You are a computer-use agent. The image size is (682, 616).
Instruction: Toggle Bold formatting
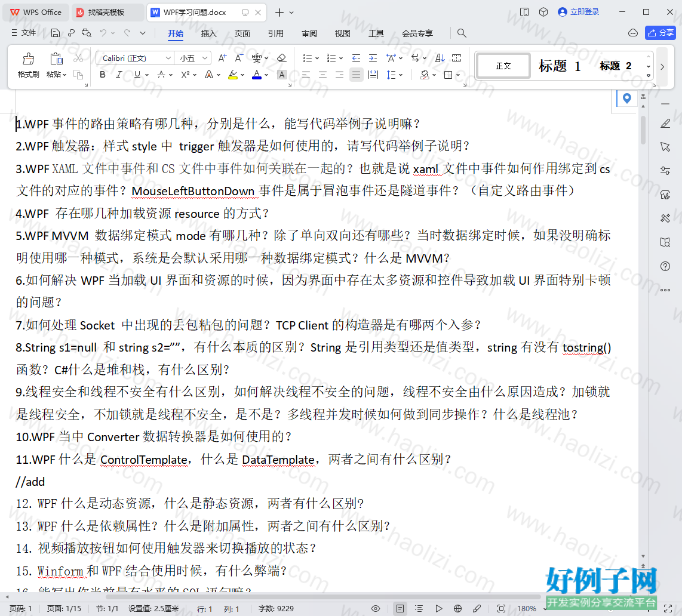pyautogui.click(x=103, y=75)
